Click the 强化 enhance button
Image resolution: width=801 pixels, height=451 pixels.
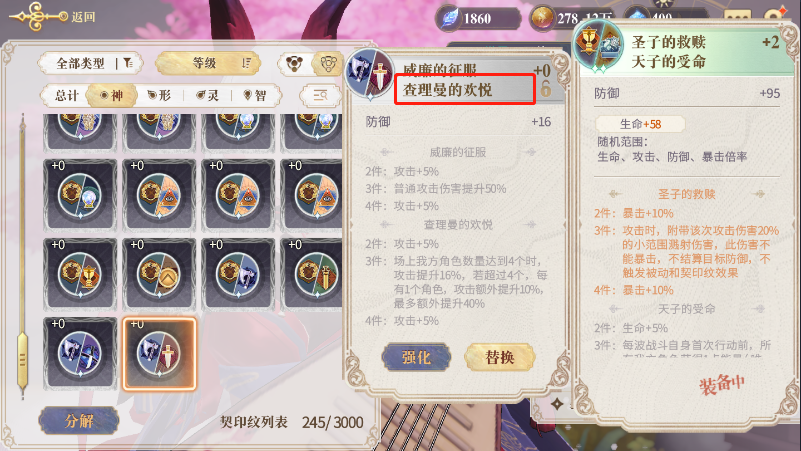[x=416, y=357]
